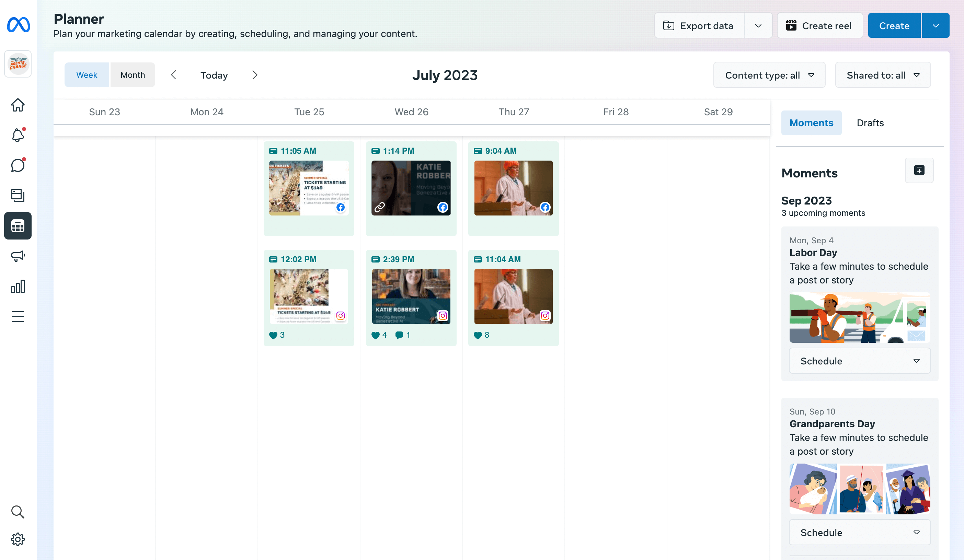Screen dimensions: 964x560
Task: Switch to Month view
Action: [x=133, y=75]
